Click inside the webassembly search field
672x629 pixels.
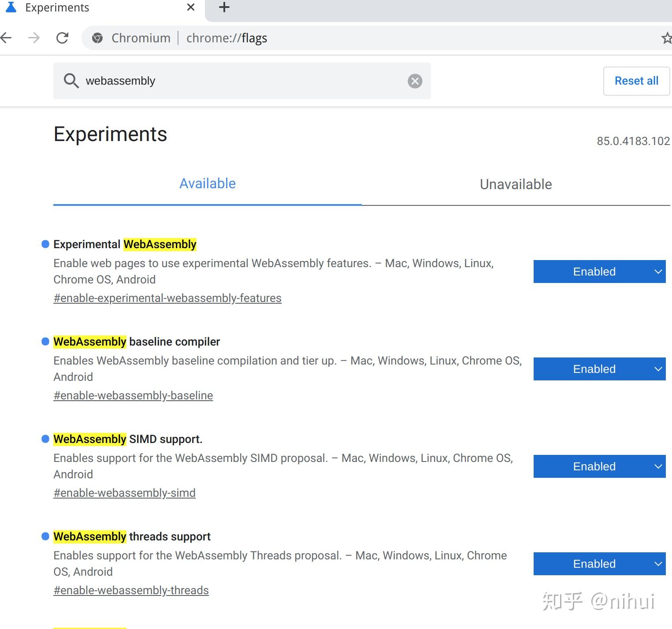[242, 81]
